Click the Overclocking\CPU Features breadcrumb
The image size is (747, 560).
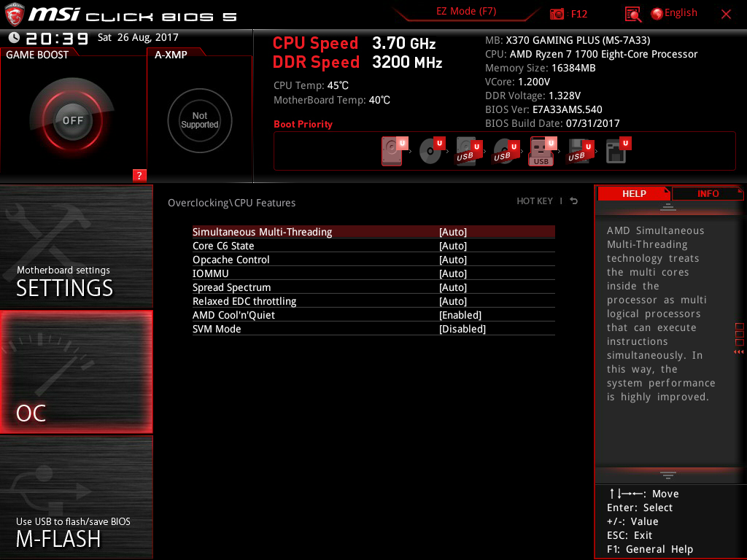231,203
